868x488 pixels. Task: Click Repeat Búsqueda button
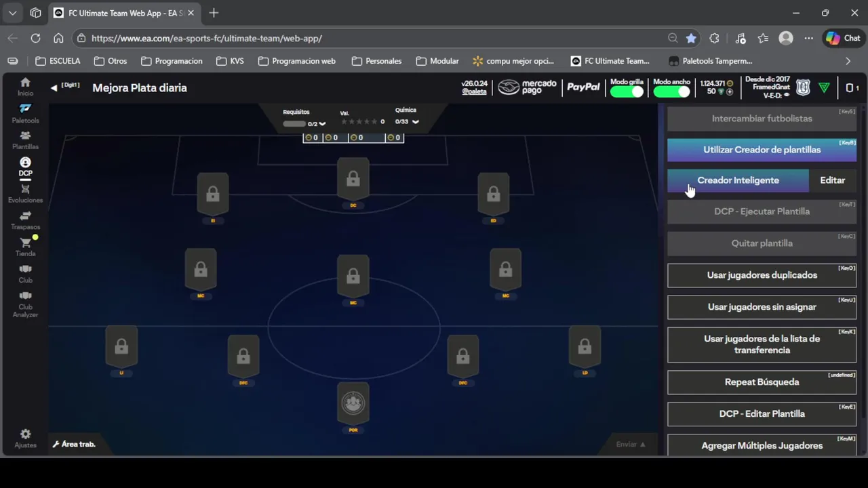point(762,382)
